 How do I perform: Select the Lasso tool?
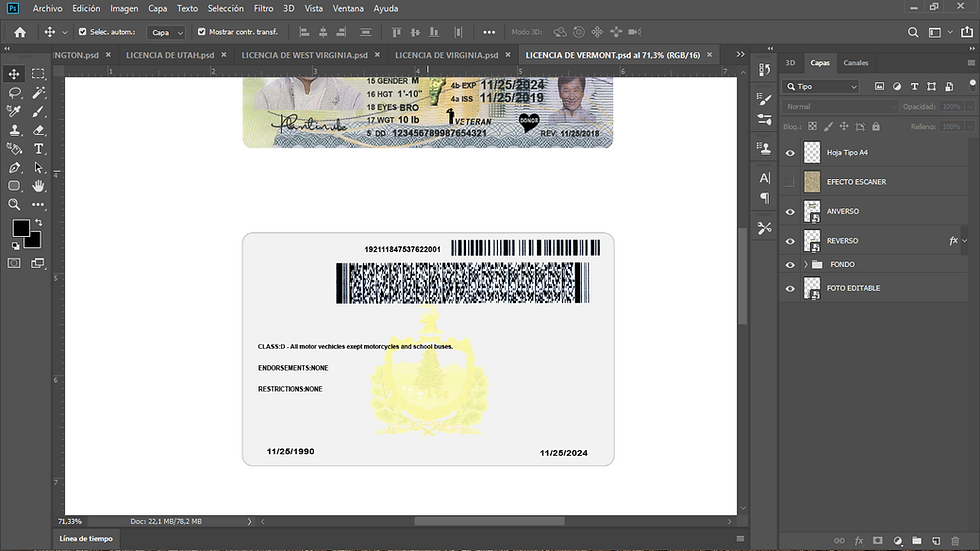14,92
